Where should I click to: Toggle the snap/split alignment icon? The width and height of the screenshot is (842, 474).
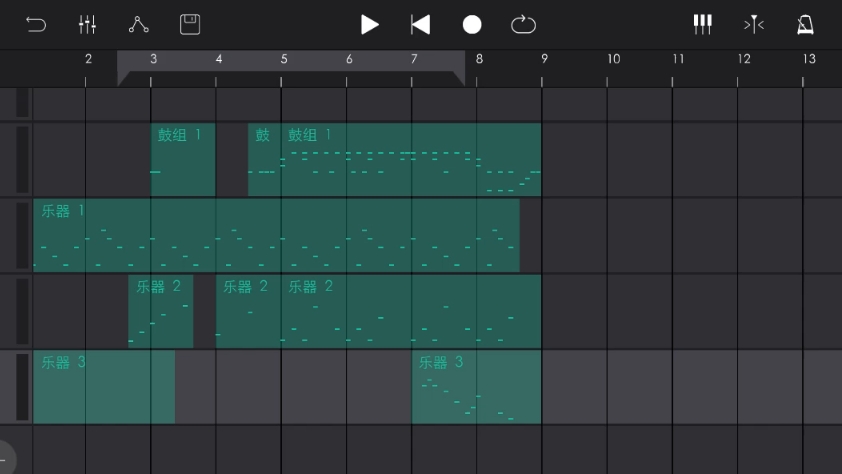pyautogui.click(x=754, y=25)
